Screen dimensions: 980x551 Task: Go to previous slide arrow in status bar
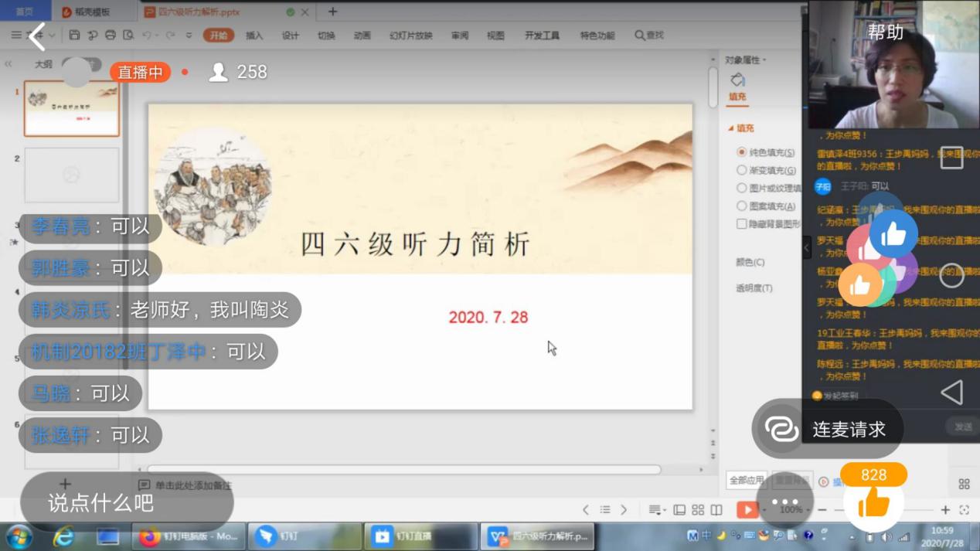[x=586, y=510]
